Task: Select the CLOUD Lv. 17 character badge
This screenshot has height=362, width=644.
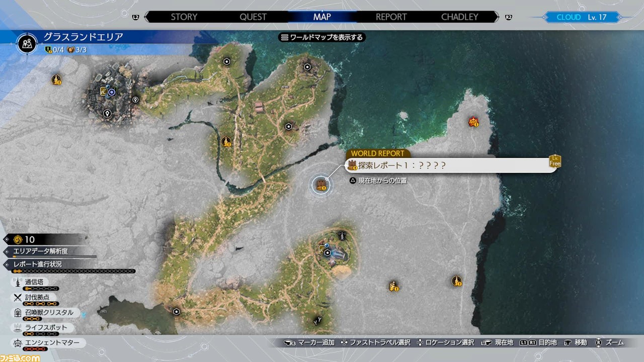Action: point(581,17)
